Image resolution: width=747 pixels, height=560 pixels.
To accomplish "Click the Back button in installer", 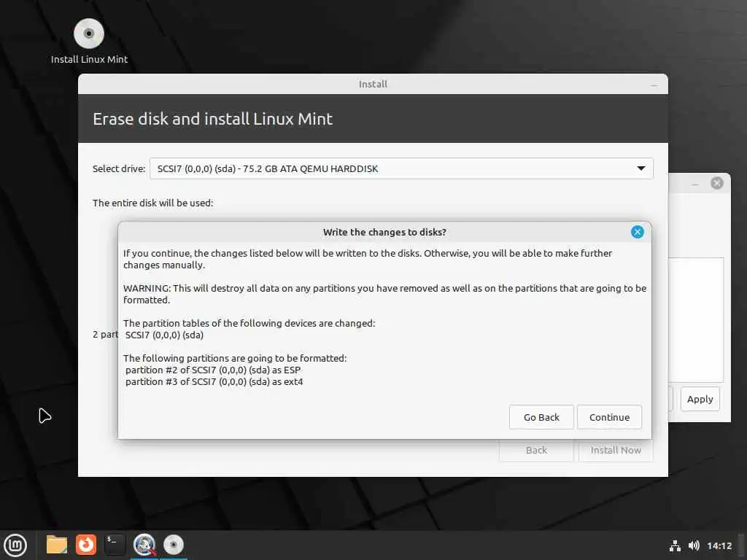I will pos(536,450).
